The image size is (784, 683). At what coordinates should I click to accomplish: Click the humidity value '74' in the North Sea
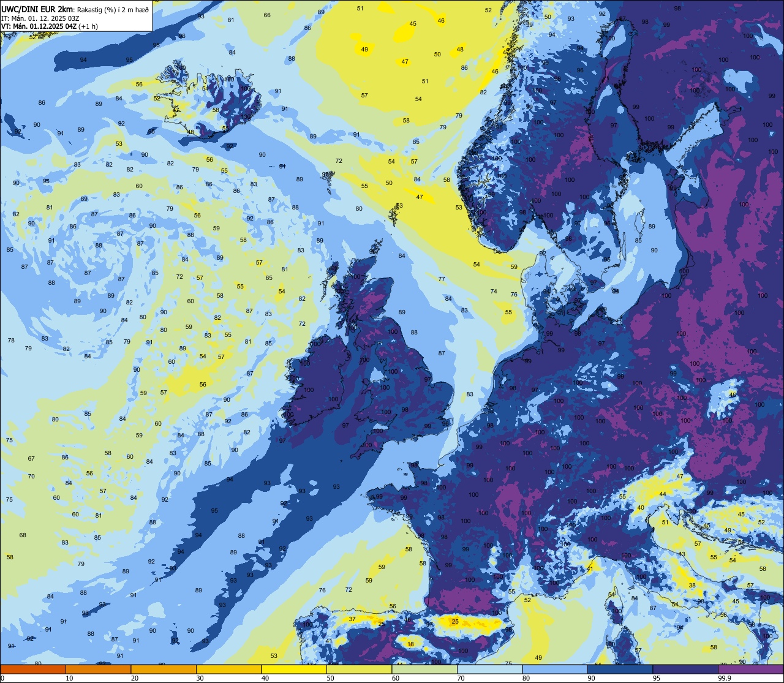click(494, 292)
